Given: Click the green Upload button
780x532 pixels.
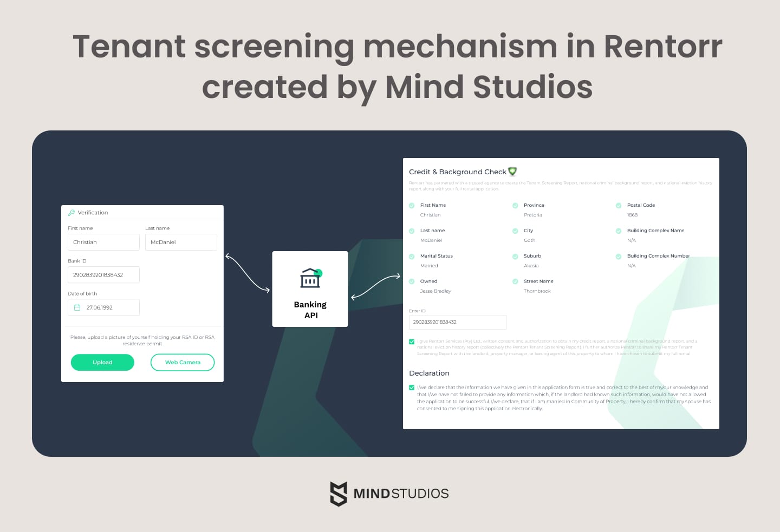Looking at the screenshot, I should tap(102, 363).
